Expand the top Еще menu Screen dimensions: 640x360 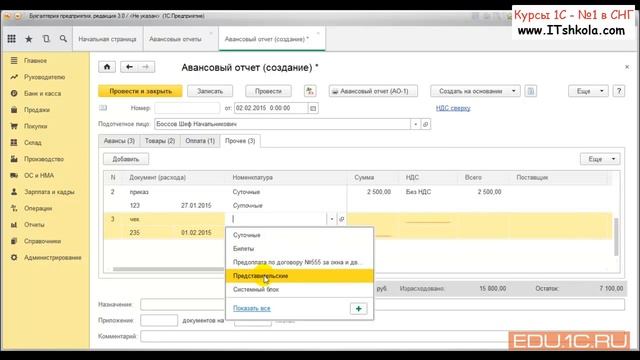tap(588, 91)
